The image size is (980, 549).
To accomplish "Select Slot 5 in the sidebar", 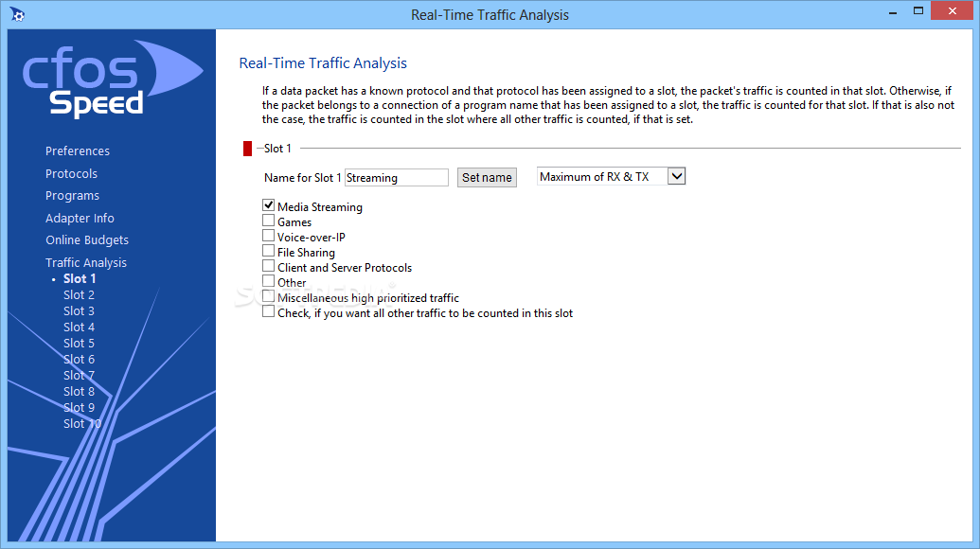I will (79, 343).
